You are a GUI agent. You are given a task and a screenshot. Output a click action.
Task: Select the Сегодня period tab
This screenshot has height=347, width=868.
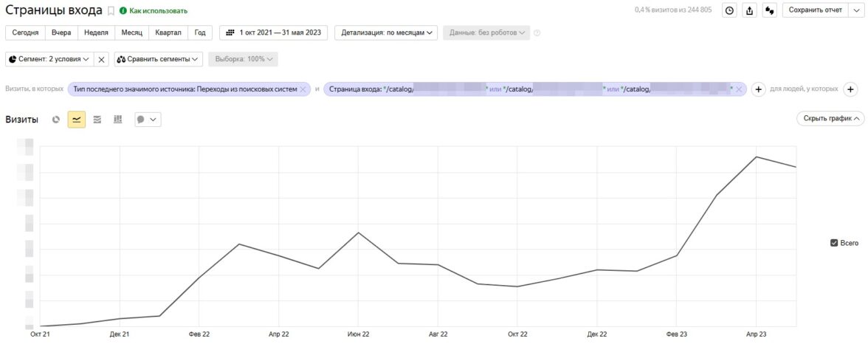click(x=25, y=32)
